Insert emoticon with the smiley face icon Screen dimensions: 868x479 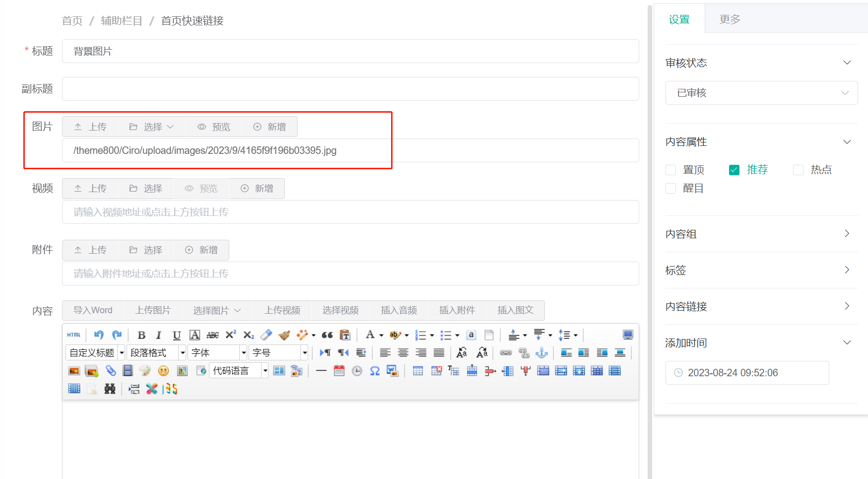click(x=163, y=371)
